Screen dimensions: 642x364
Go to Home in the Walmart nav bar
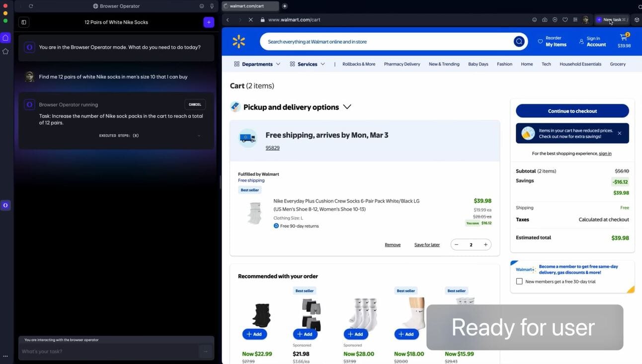[527, 64]
